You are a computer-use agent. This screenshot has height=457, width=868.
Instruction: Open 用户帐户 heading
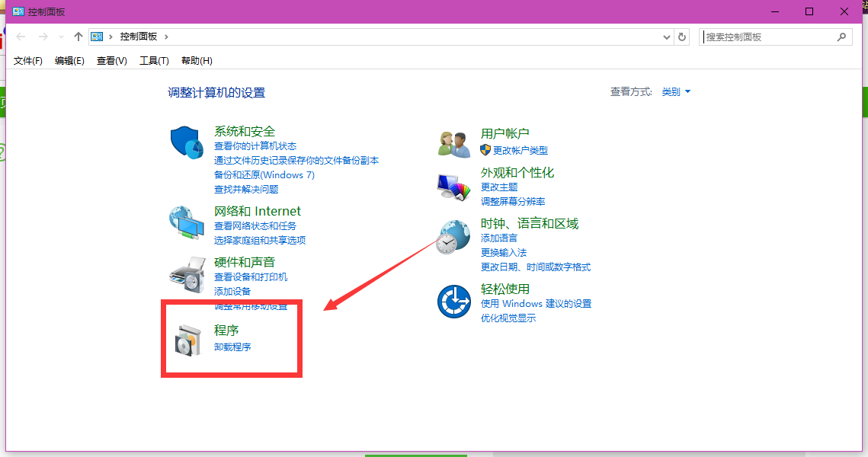[x=504, y=134]
